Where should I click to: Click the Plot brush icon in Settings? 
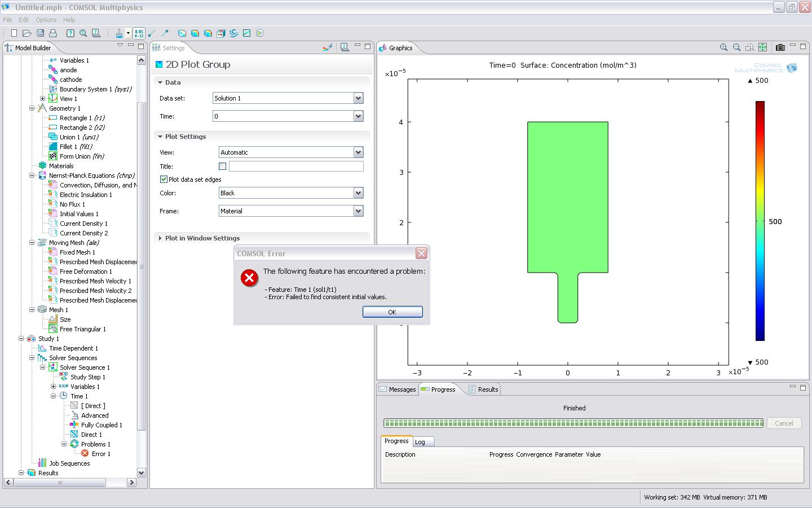pyautogui.click(x=327, y=48)
